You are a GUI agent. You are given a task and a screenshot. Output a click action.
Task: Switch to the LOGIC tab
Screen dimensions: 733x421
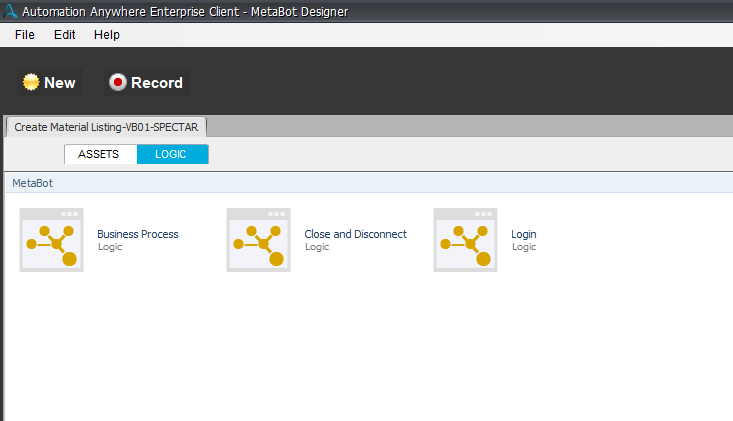tap(172, 154)
